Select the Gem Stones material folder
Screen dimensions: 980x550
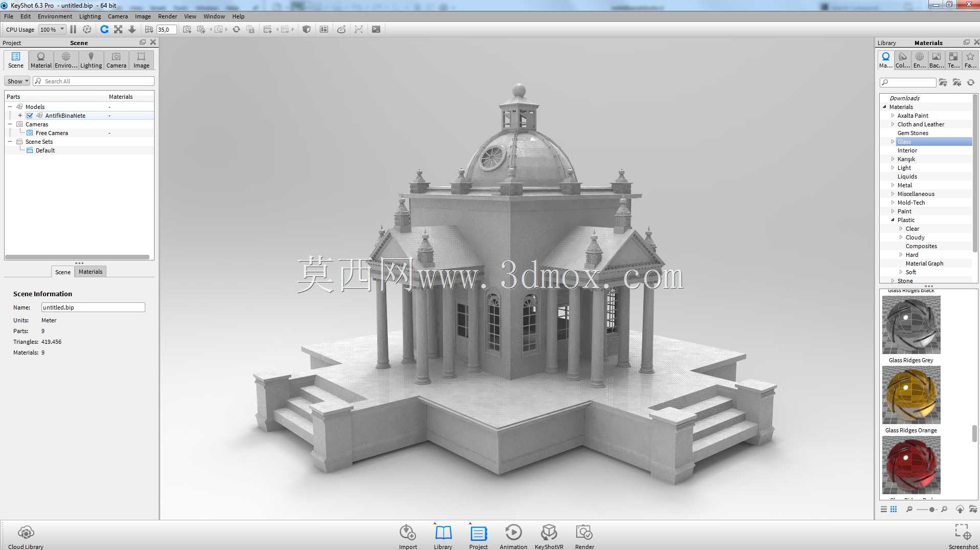(912, 133)
